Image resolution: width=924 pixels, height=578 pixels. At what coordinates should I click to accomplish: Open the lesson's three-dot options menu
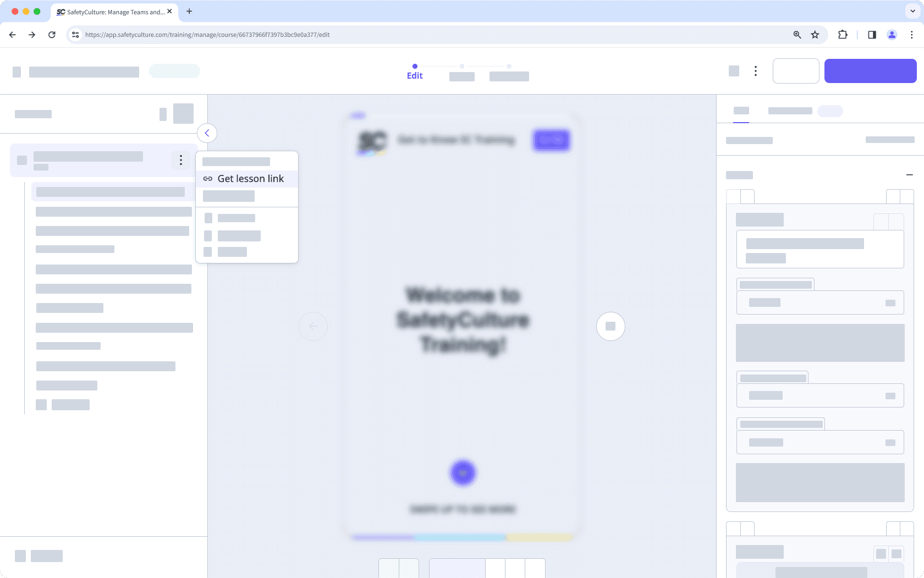tap(180, 160)
